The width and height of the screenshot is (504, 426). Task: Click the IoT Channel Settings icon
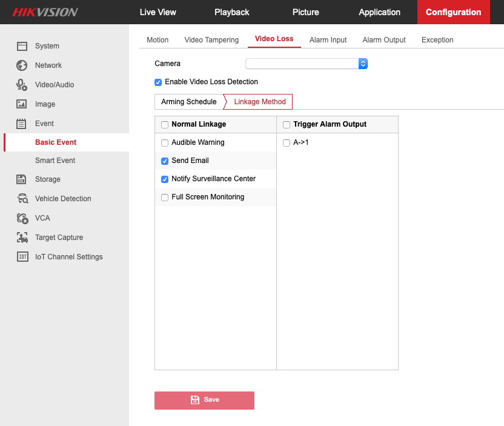click(22, 257)
